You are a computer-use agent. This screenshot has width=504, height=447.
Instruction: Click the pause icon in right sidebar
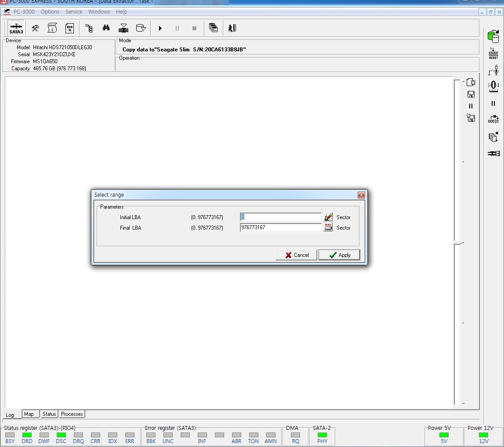(x=493, y=103)
